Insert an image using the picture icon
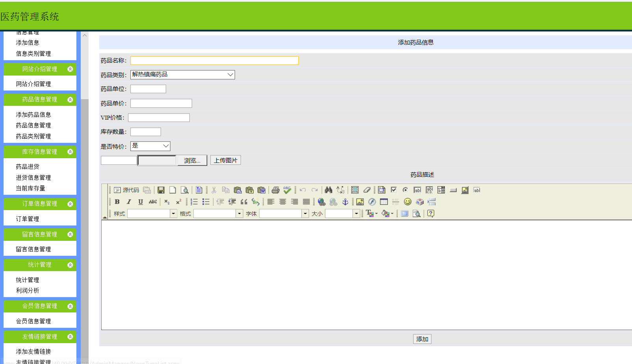Screen dimensions: 632x364 pos(360,202)
